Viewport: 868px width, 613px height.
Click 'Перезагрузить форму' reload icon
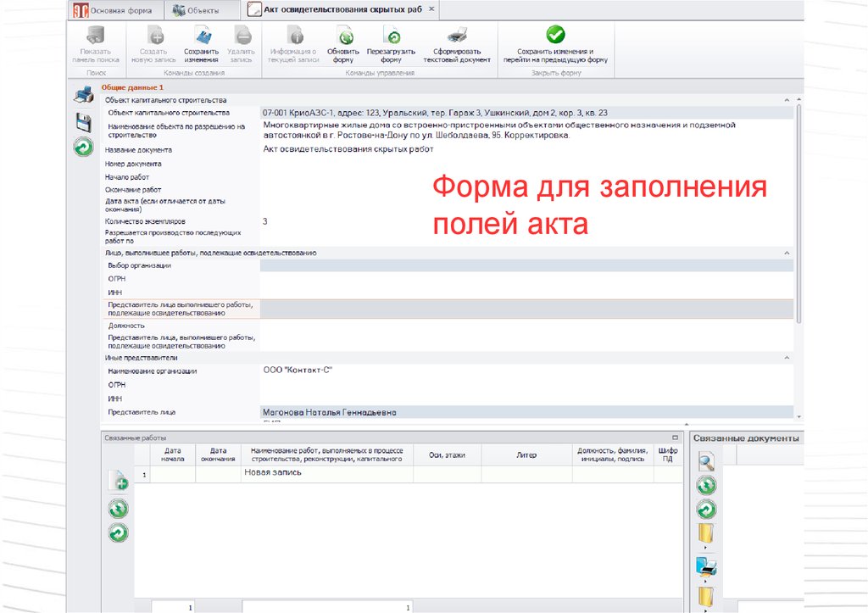pyautogui.click(x=391, y=36)
